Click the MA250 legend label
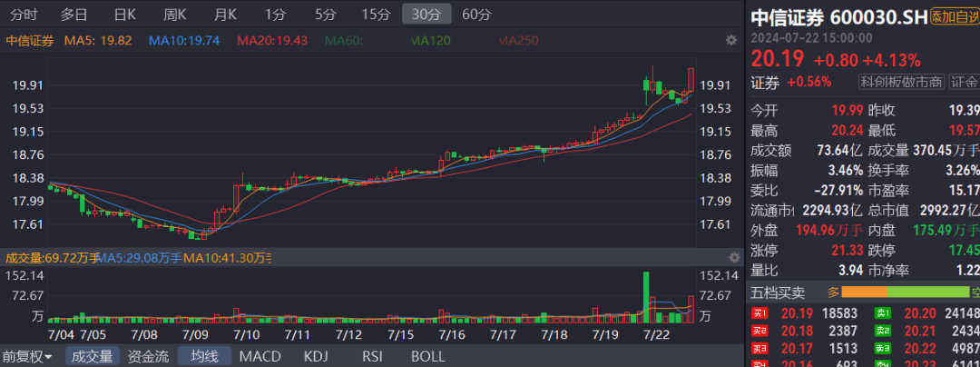 [519, 41]
